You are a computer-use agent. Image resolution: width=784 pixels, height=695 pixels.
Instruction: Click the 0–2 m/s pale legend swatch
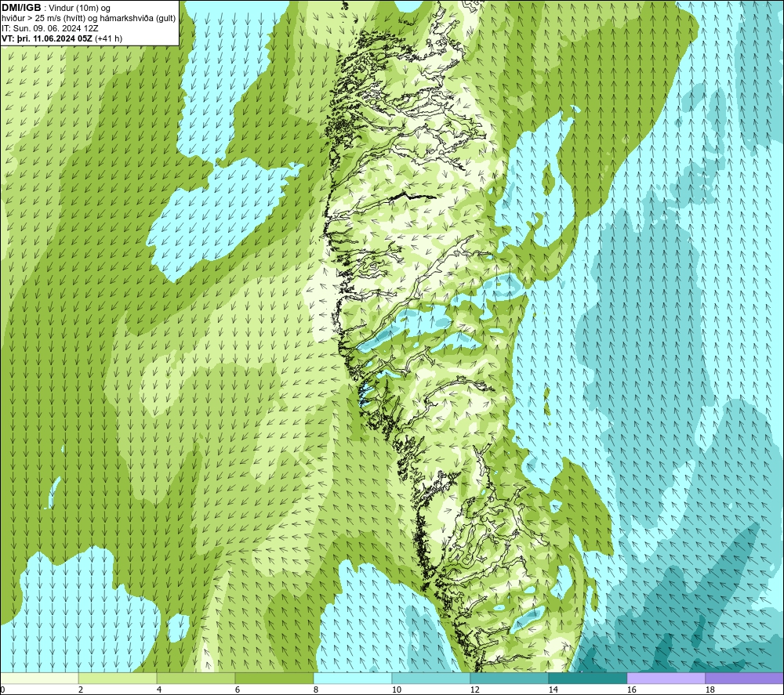tap(39, 678)
